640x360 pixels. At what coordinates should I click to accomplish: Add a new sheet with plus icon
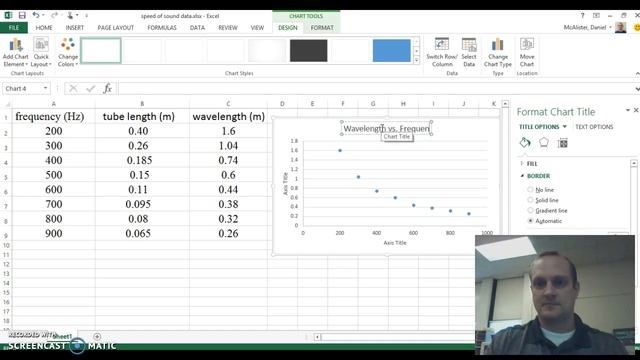pos(97,336)
